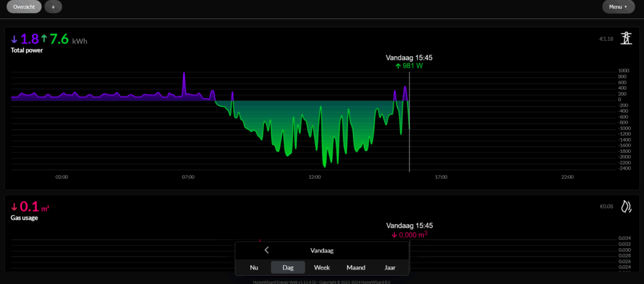Click the 0,000 m³ gas tooltip value
This screenshot has height=284, width=644.
[409, 235]
